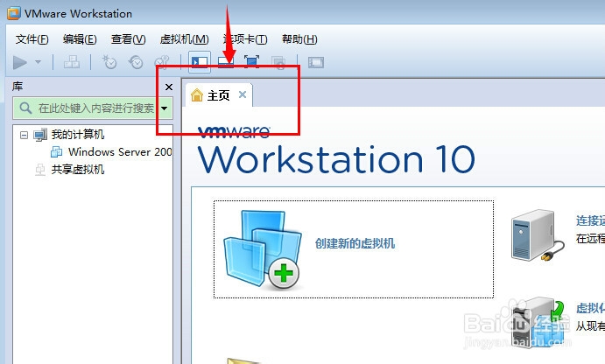Revert the virtual machine to snapshot
Image resolution: width=605 pixels, height=364 pixels.
pos(136,62)
